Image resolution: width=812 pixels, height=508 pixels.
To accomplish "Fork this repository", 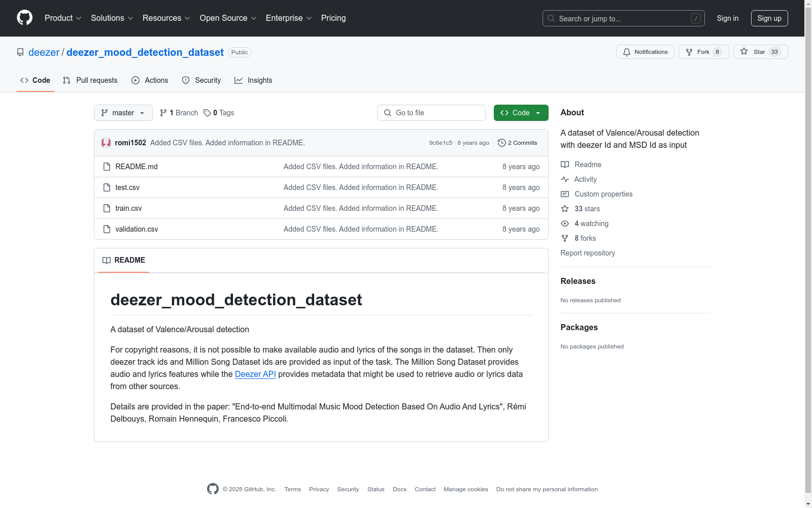I will 703,52.
